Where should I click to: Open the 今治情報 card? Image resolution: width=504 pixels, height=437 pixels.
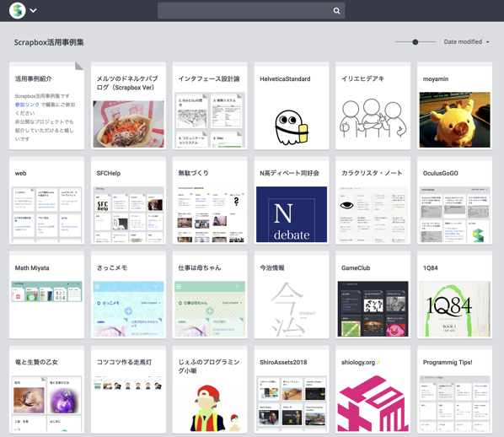coord(292,294)
